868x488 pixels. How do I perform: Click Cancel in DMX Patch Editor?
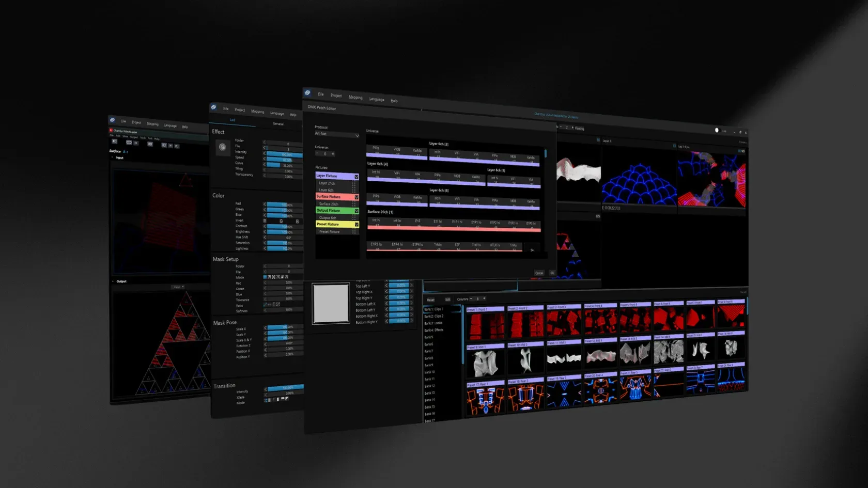pyautogui.click(x=539, y=273)
